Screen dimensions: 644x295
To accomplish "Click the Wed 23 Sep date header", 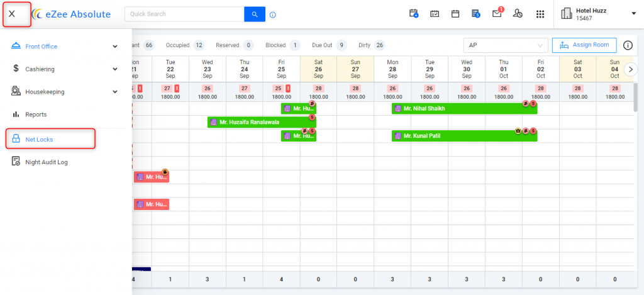I will [208, 69].
